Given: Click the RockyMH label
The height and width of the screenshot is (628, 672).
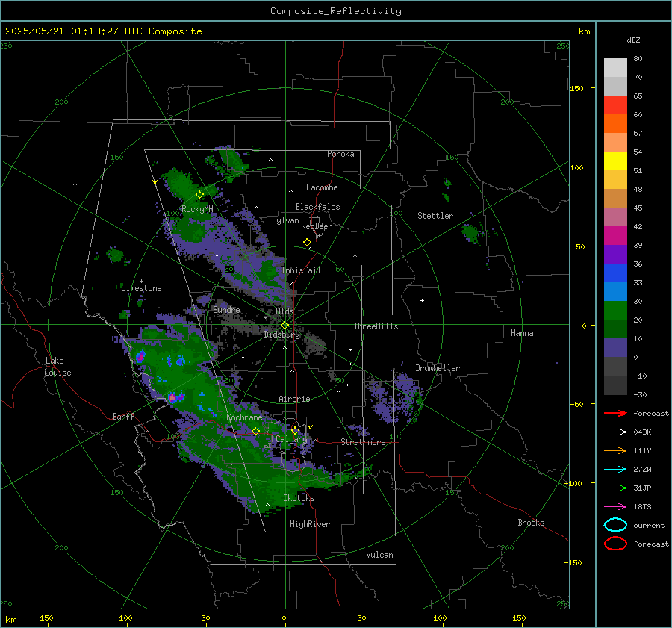Looking at the screenshot, I should (x=197, y=209).
